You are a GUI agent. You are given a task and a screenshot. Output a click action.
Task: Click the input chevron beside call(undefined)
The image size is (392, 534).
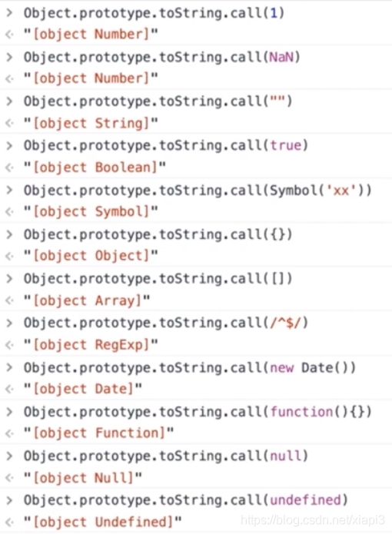(x=9, y=500)
